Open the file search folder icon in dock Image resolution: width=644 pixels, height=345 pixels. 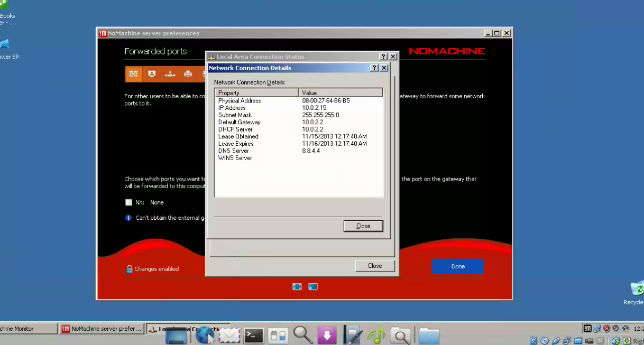(x=401, y=335)
